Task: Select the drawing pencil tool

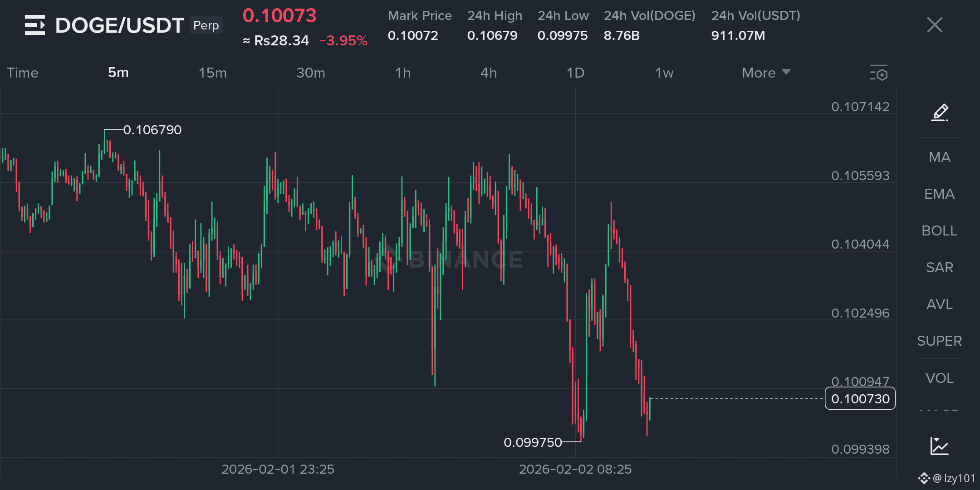Action: point(940,113)
